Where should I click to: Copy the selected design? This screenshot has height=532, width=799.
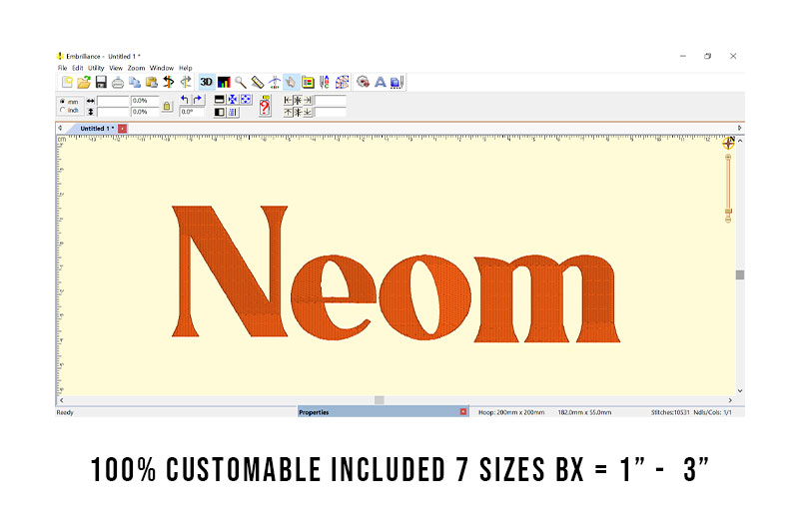point(135,82)
